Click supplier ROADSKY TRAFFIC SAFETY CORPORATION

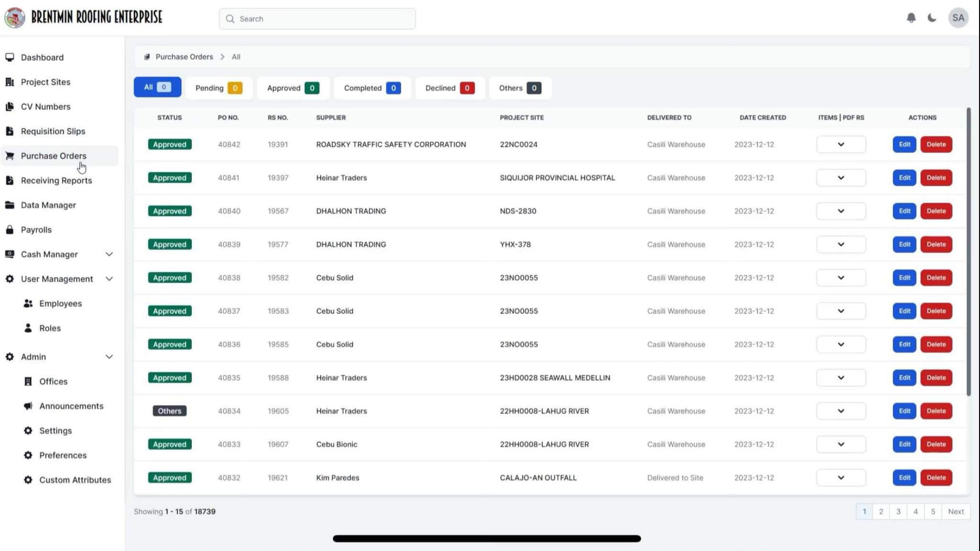coord(391,144)
